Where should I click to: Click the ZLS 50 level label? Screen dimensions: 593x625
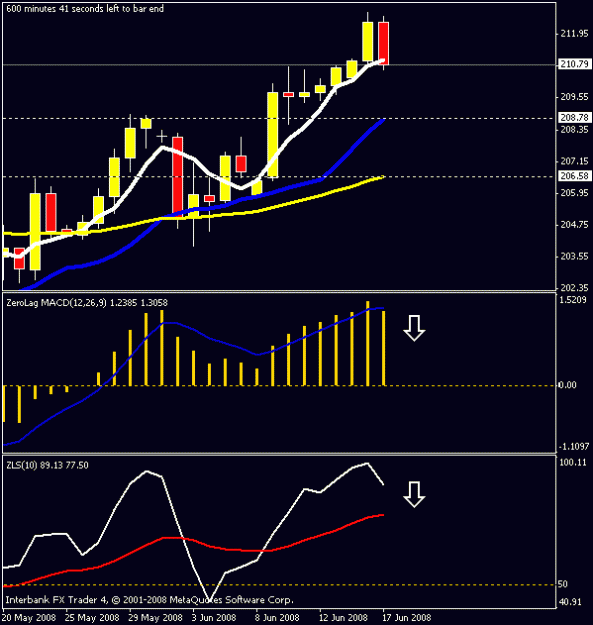562,584
